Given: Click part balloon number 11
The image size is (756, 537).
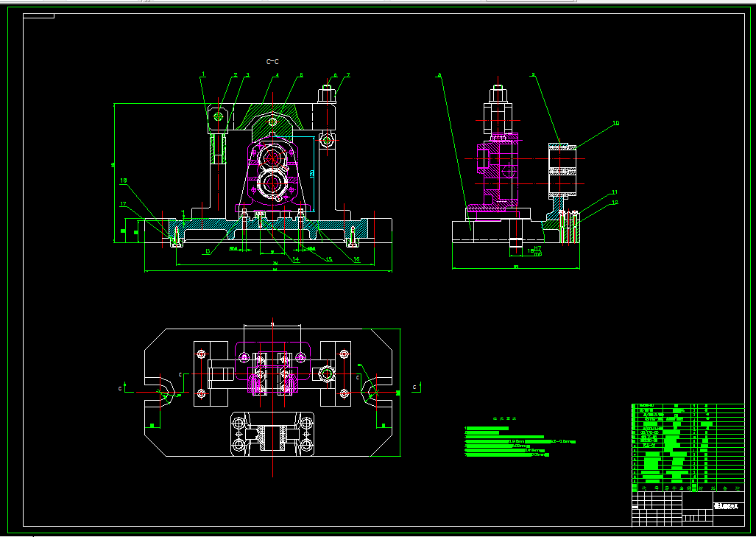Looking at the screenshot, I should pyautogui.click(x=615, y=192).
